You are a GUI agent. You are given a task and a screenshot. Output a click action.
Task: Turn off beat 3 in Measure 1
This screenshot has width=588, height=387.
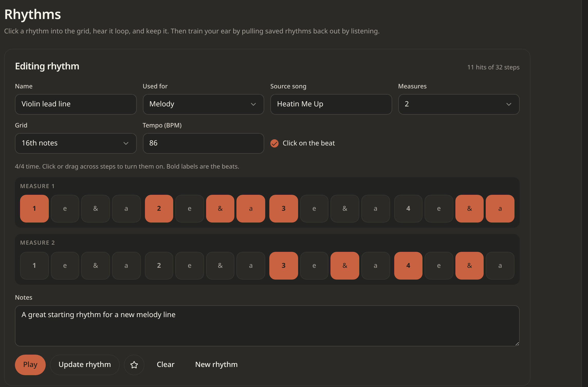284,209
